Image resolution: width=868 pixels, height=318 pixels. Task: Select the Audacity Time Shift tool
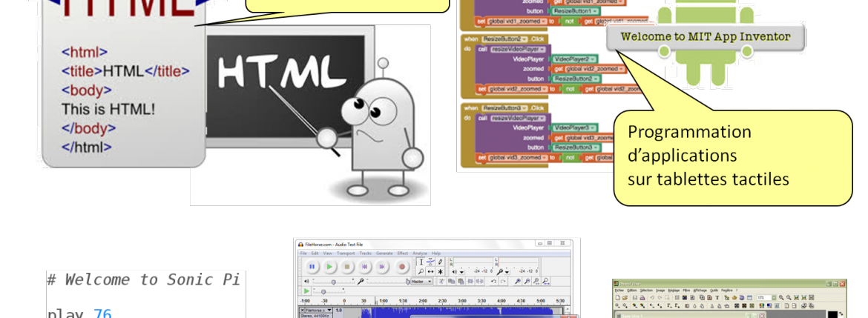pos(431,271)
